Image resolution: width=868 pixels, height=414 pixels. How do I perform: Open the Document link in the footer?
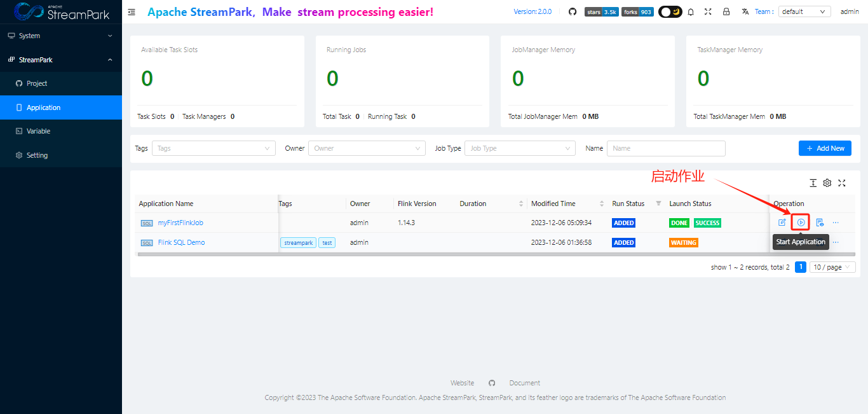coord(524,382)
